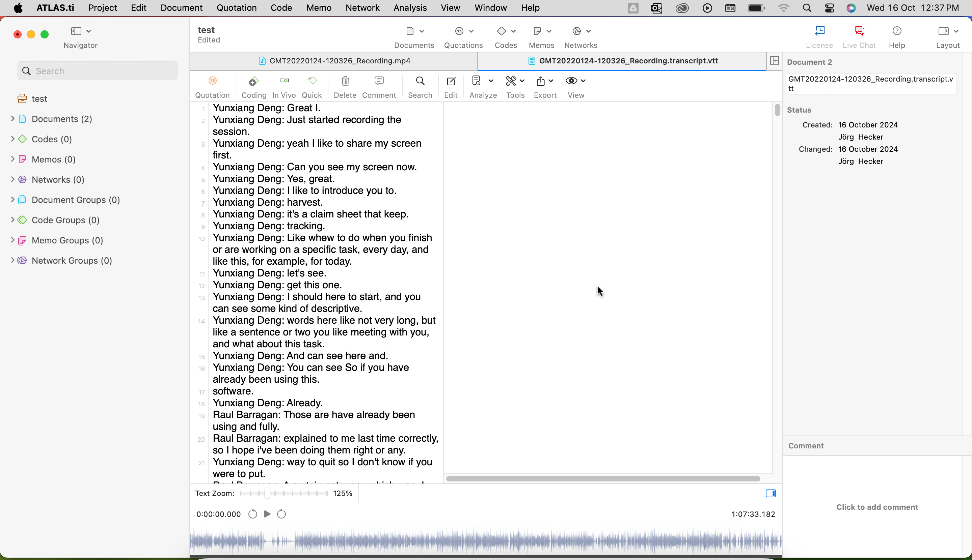Viewport: 972px width, 560px height.
Task: Open the View eye dropdown
Action: click(575, 81)
